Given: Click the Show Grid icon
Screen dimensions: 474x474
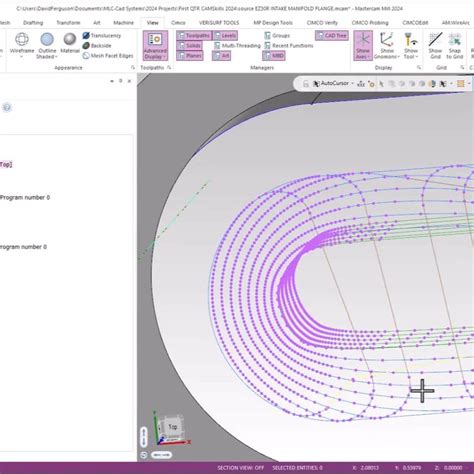Looking at the screenshot, I should [435, 46].
